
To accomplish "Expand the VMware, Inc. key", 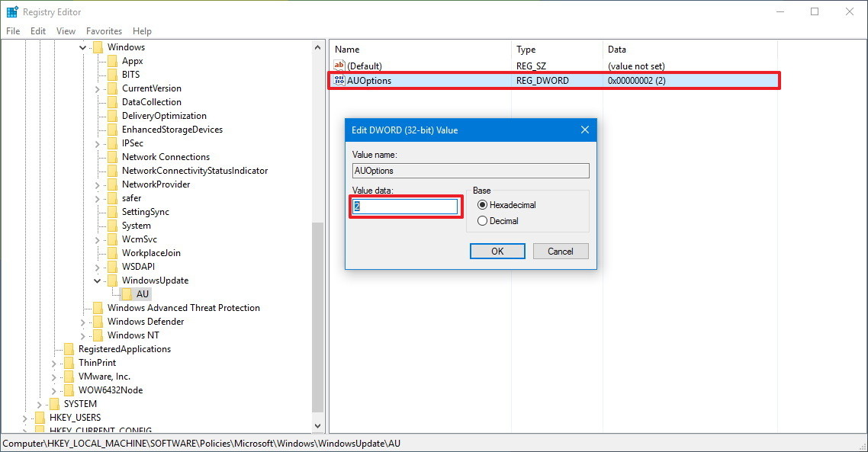I will [x=54, y=377].
